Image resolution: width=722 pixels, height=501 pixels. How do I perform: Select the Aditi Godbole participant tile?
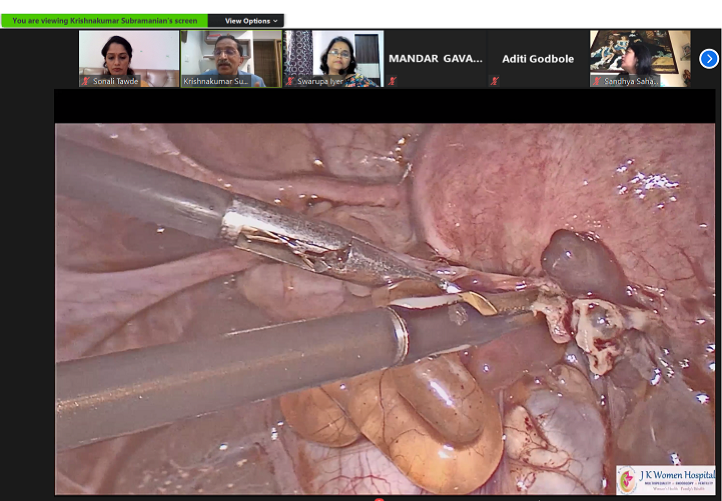[538, 58]
